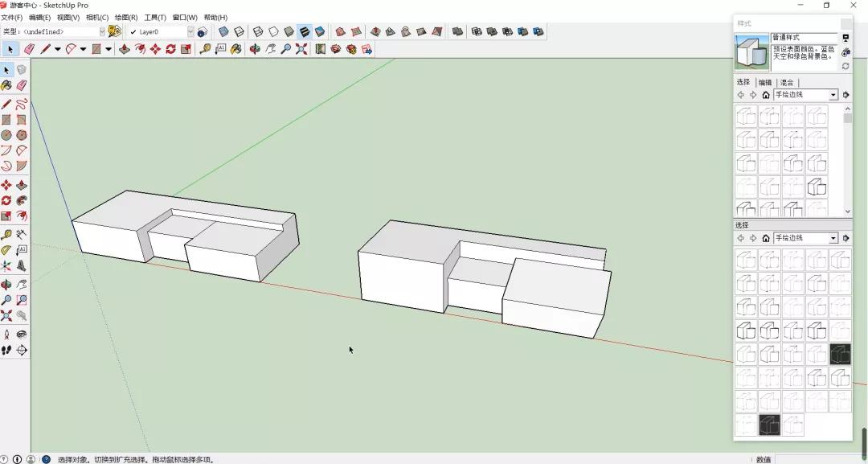Click the Zoom Extents icon
Image resolution: width=868 pixels, height=464 pixels.
pyautogui.click(x=301, y=49)
